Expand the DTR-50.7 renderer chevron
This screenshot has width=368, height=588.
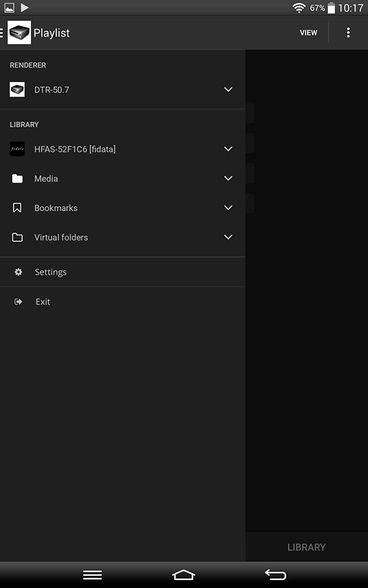228,89
